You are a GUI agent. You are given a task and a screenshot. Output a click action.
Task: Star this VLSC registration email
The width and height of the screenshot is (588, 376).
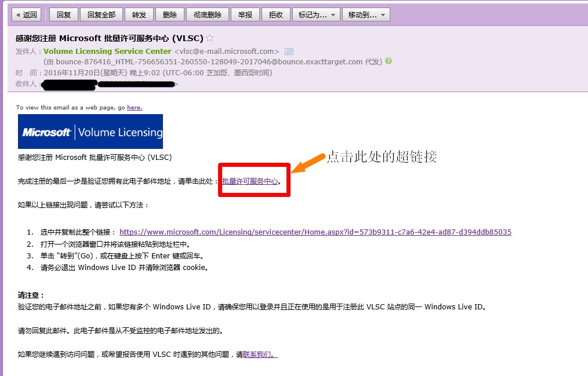tap(210, 38)
